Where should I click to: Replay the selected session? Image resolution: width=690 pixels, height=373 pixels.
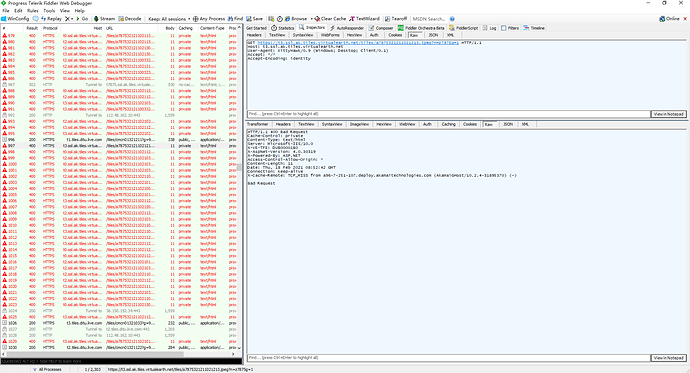pos(51,19)
